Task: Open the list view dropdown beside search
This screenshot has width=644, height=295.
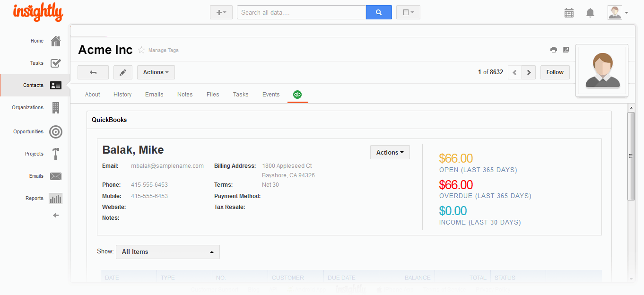Action: [x=408, y=12]
